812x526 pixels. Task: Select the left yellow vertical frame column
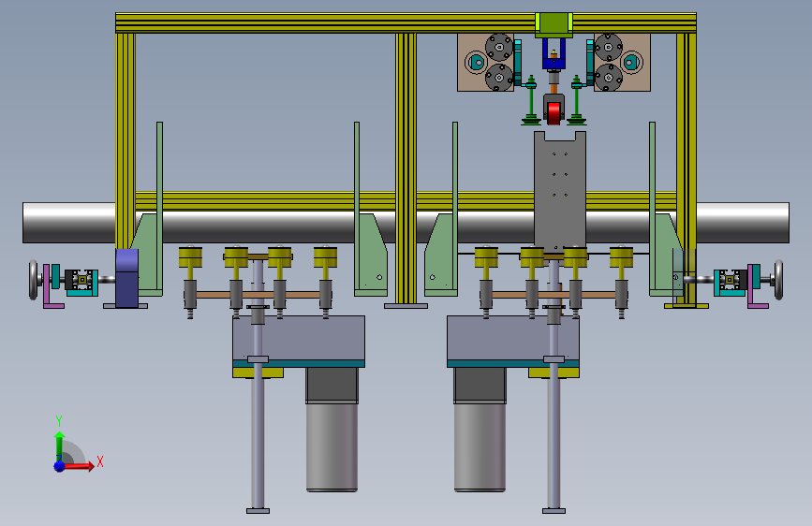point(125,140)
